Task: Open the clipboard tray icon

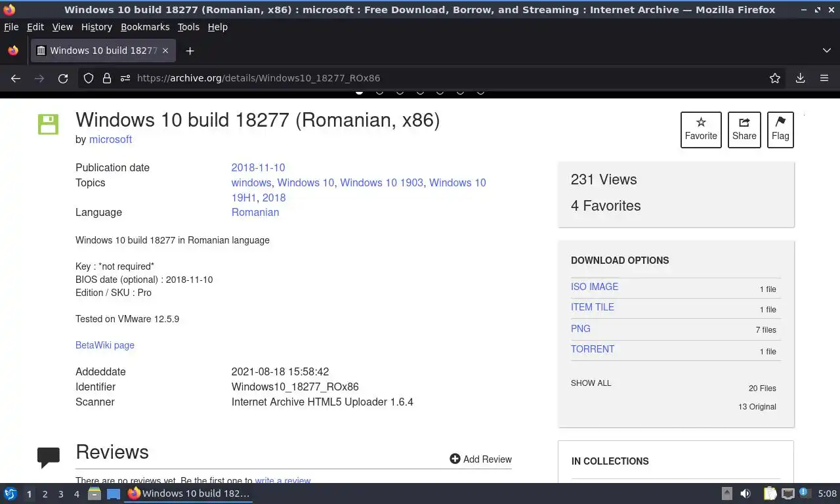Action: coord(770,493)
